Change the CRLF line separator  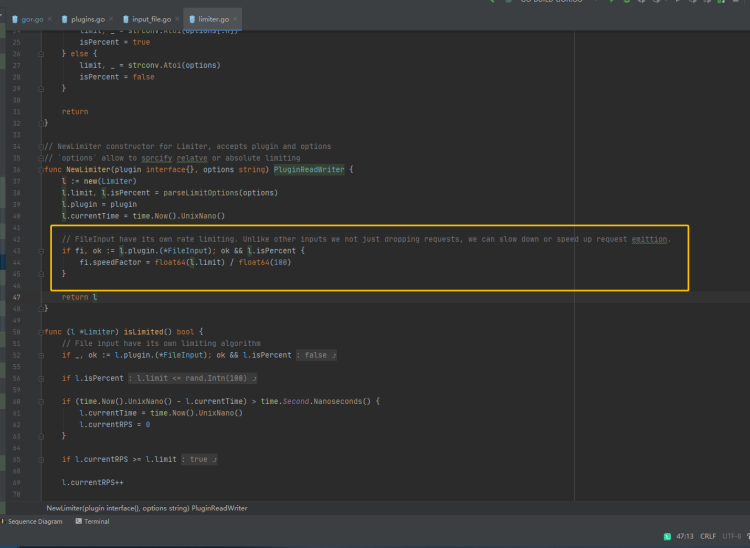[708, 536]
